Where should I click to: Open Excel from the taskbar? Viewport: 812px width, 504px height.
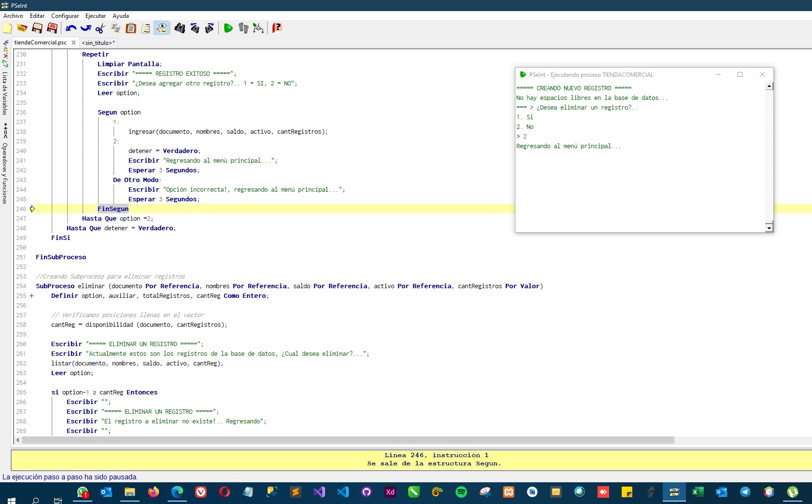698,492
